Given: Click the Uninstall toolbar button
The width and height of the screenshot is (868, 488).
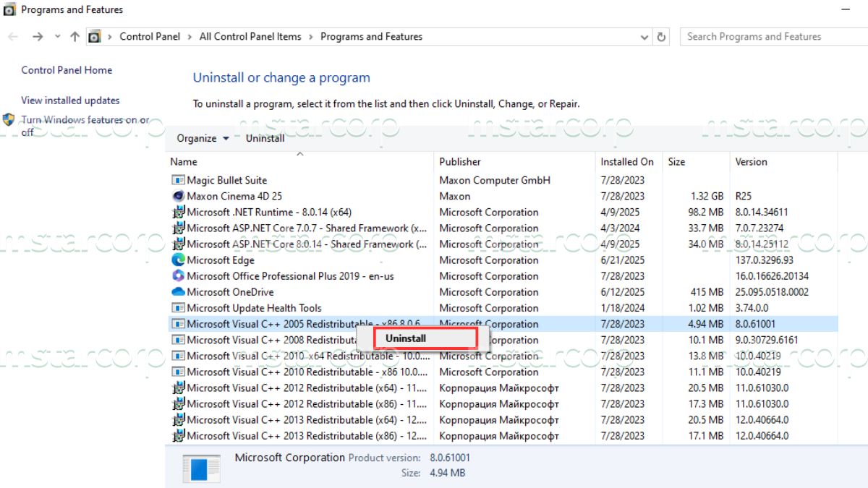Looking at the screenshot, I should [265, 138].
